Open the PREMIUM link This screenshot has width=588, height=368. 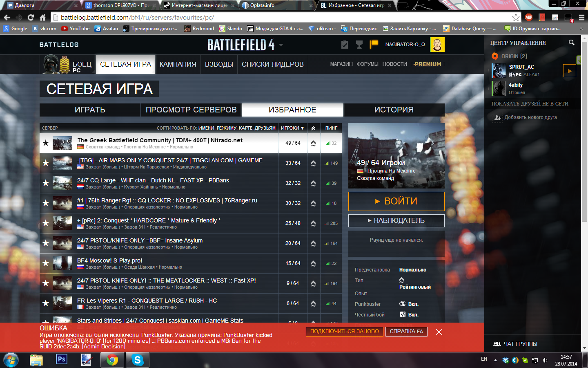(427, 64)
